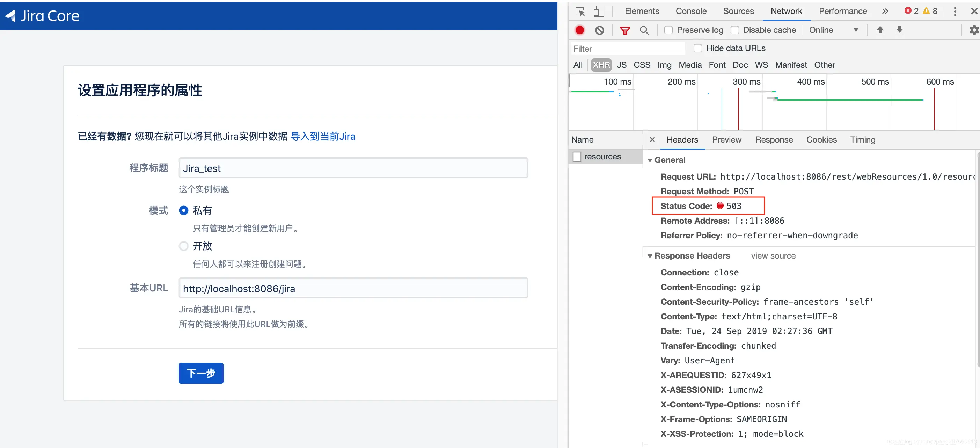Image resolution: width=980 pixels, height=448 pixels.
Task: Click the 基本URL input field
Action: click(353, 288)
